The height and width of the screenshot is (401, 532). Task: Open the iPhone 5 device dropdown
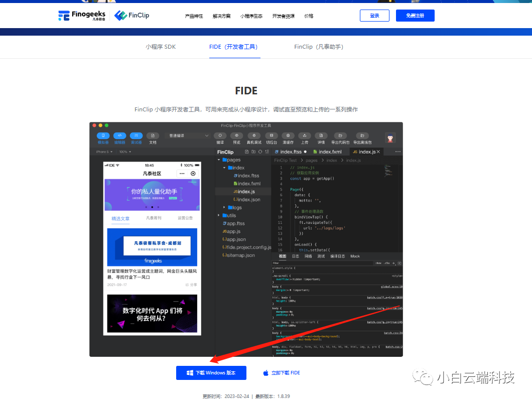pos(104,152)
